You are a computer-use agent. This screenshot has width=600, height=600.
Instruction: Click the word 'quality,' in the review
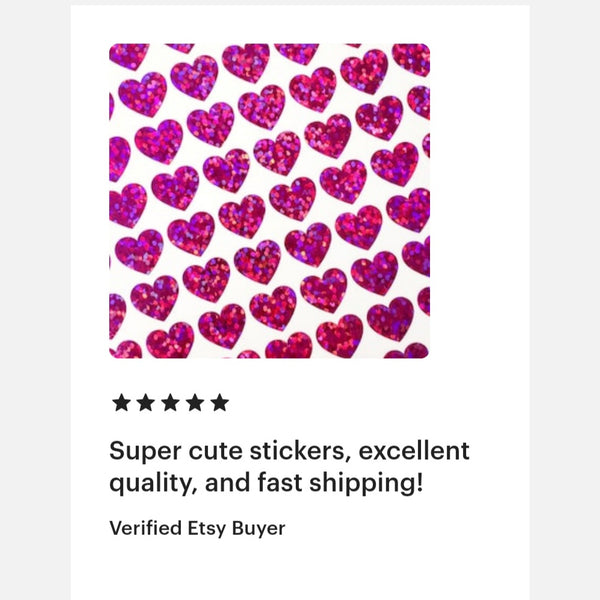pos(152,485)
